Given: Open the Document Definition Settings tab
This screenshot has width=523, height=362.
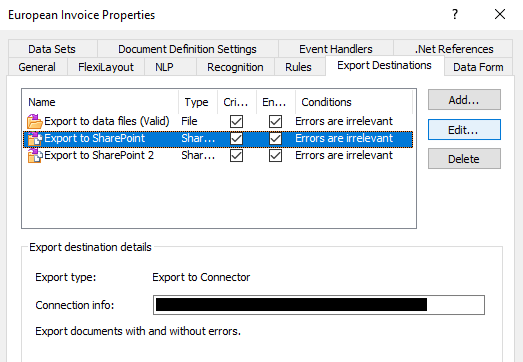Looking at the screenshot, I should click(187, 49).
